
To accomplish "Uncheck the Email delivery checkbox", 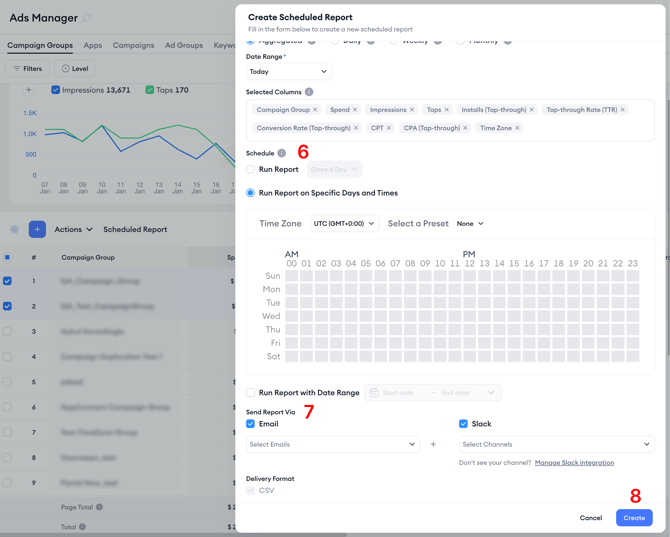I will (251, 424).
